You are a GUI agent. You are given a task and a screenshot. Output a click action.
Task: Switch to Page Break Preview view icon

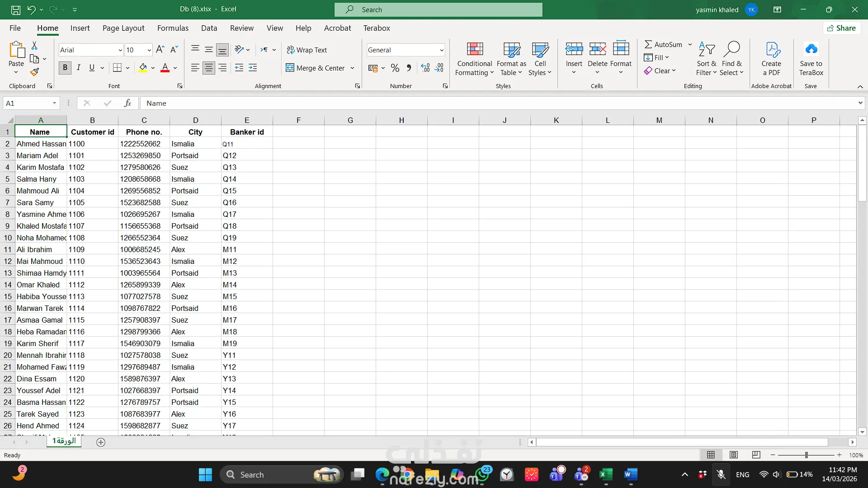pyautogui.click(x=756, y=455)
